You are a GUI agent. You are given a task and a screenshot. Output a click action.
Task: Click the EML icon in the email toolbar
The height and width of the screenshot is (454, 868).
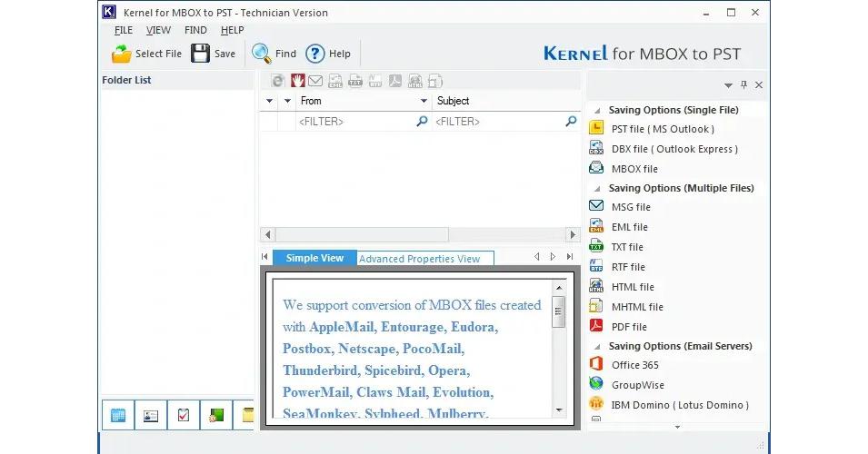tap(334, 82)
